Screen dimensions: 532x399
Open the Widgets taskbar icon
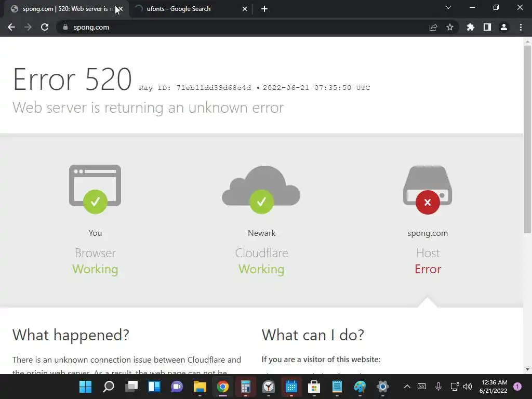pyautogui.click(x=154, y=387)
